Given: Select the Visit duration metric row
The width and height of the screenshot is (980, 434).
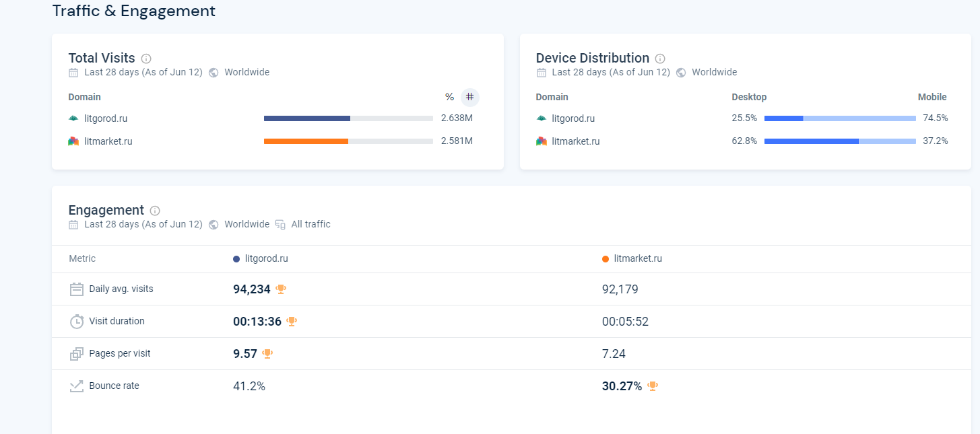Looking at the screenshot, I should [117, 322].
